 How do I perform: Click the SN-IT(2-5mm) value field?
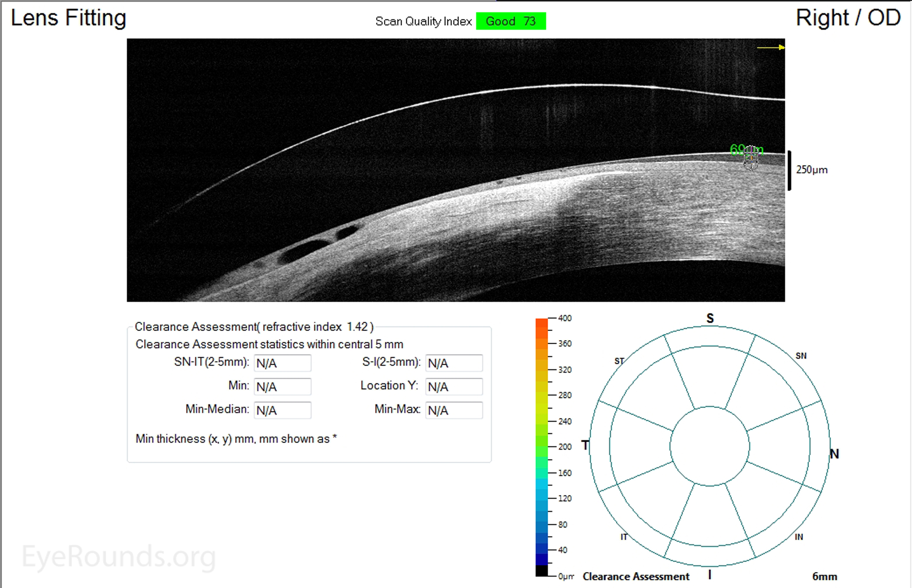(282, 363)
